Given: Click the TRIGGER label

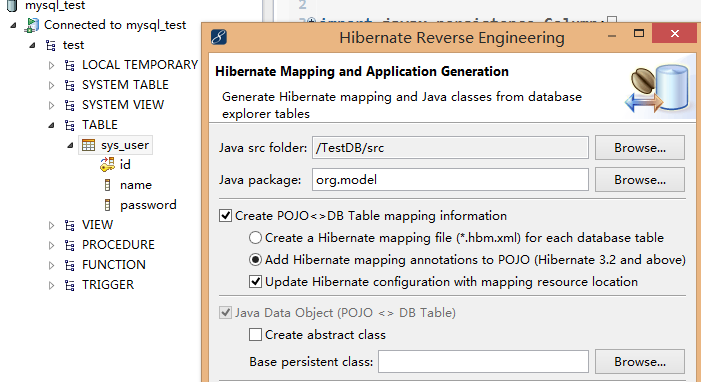Looking at the screenshot, I should [108, 285].
